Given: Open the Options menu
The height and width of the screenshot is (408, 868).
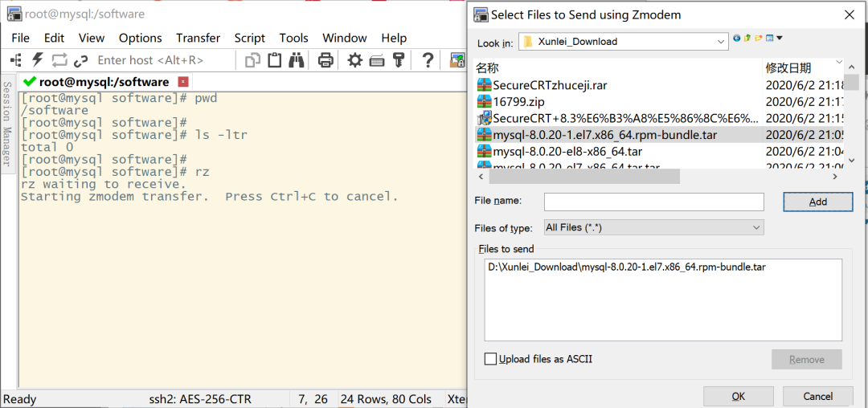Looking at the screenshot, I should (x=141, y=38).
